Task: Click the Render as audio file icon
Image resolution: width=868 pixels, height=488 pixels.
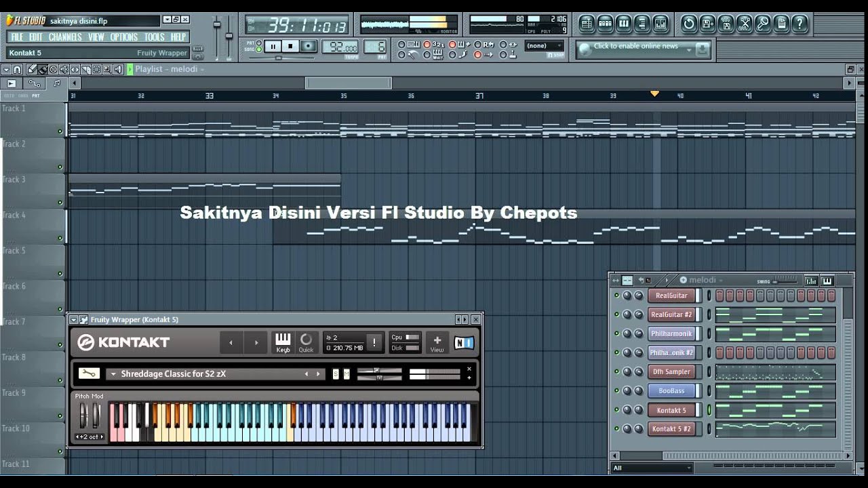Action: 726,24
